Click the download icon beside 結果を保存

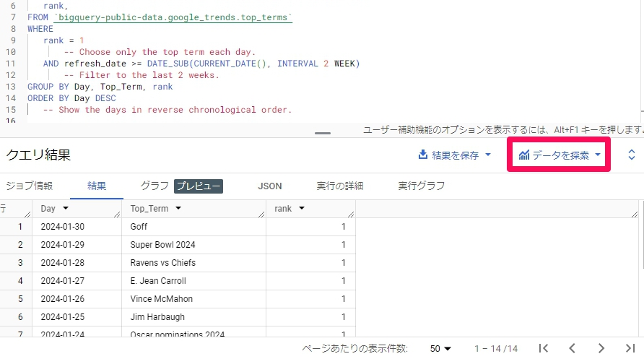pos(422,155)
